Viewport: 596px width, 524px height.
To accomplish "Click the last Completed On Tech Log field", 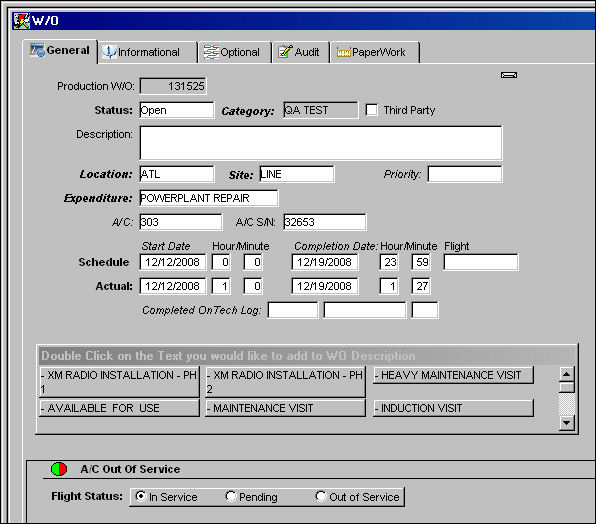I will pos(425,310).
